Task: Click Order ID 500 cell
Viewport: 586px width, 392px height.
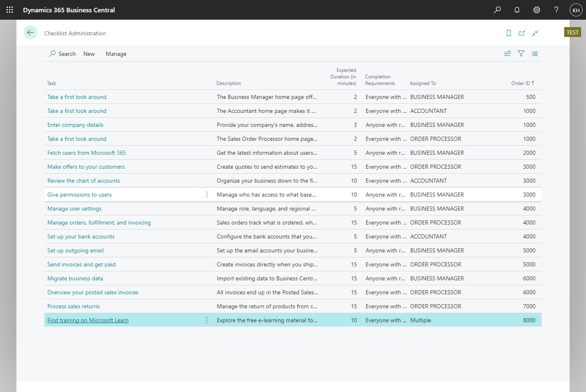Action: pos(531,97)
